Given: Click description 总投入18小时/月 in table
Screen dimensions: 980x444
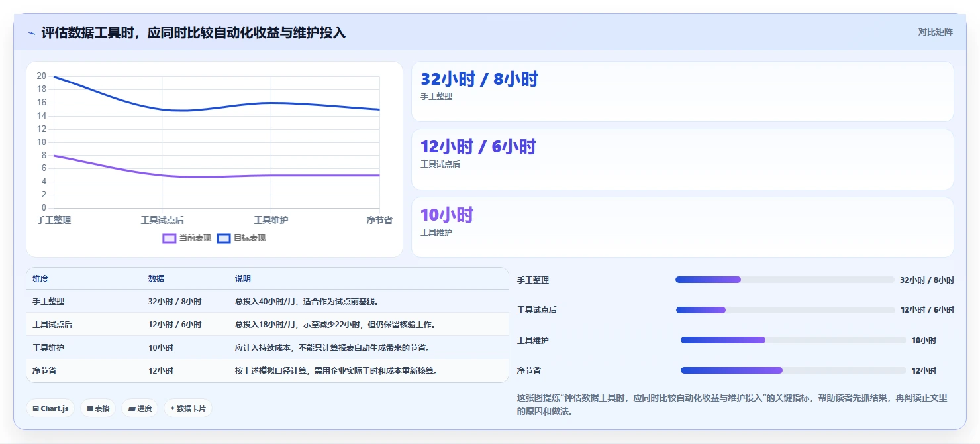Looking at the screenshot, I should [x=268, y=325].
